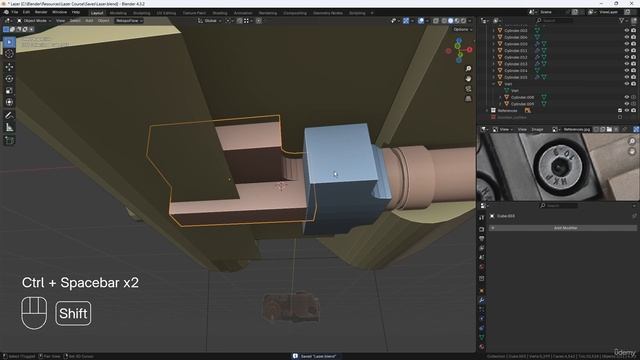Switch to the Modeling workspace tab
The height and width of the screenshot is (360, 640).
click(118, 13)
